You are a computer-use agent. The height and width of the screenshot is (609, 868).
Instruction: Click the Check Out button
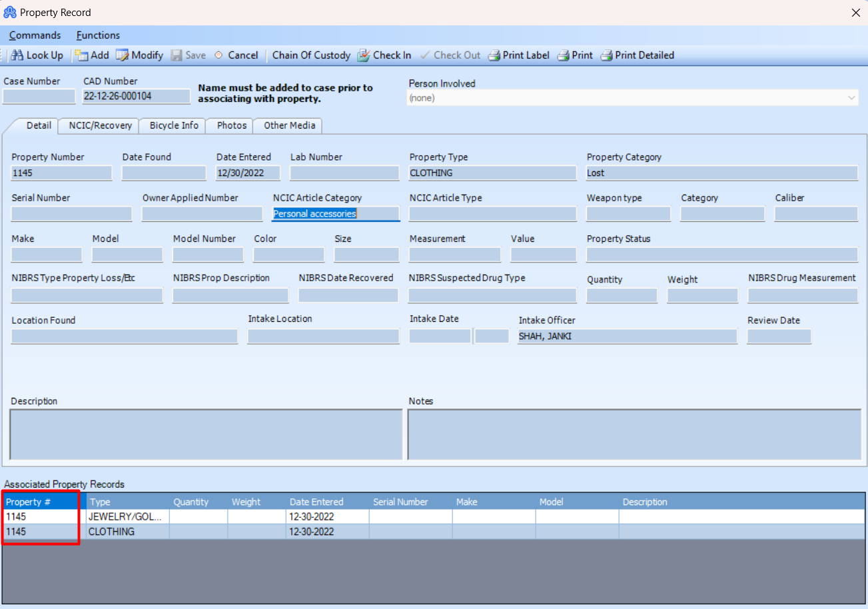[450, 55]
